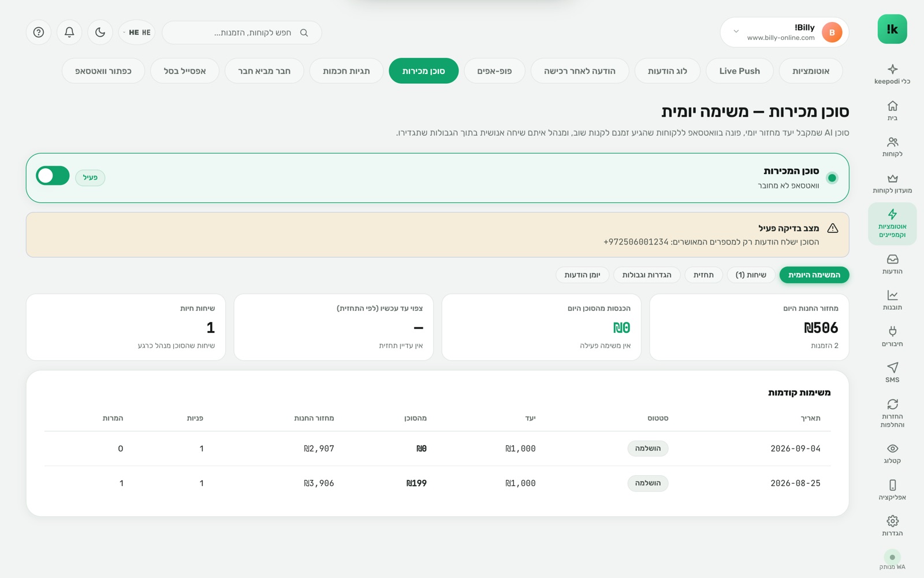The height and width of the screenshot is (578, 924).
Task: Open the אפסייל בסל tab
Action: click(185, 71)
